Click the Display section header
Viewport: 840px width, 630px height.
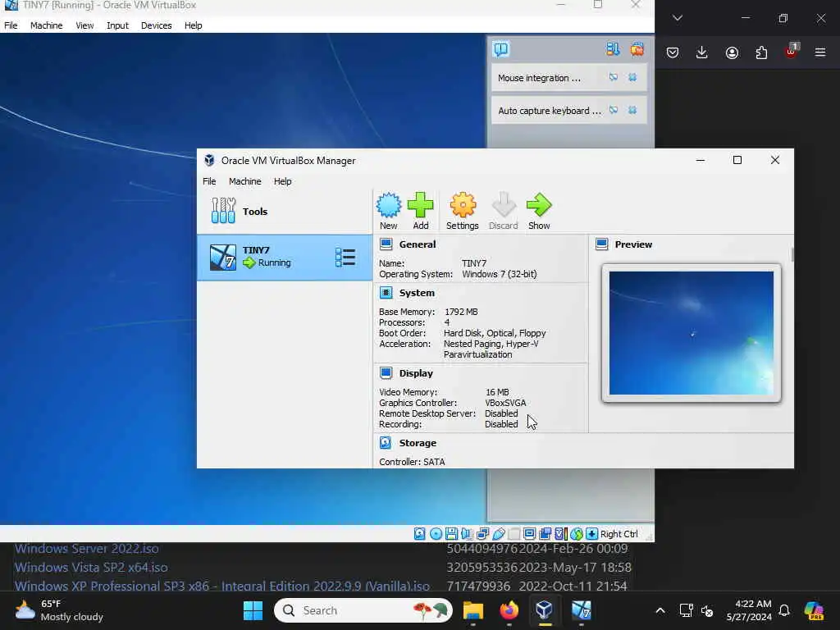click(x=416, y=373)
